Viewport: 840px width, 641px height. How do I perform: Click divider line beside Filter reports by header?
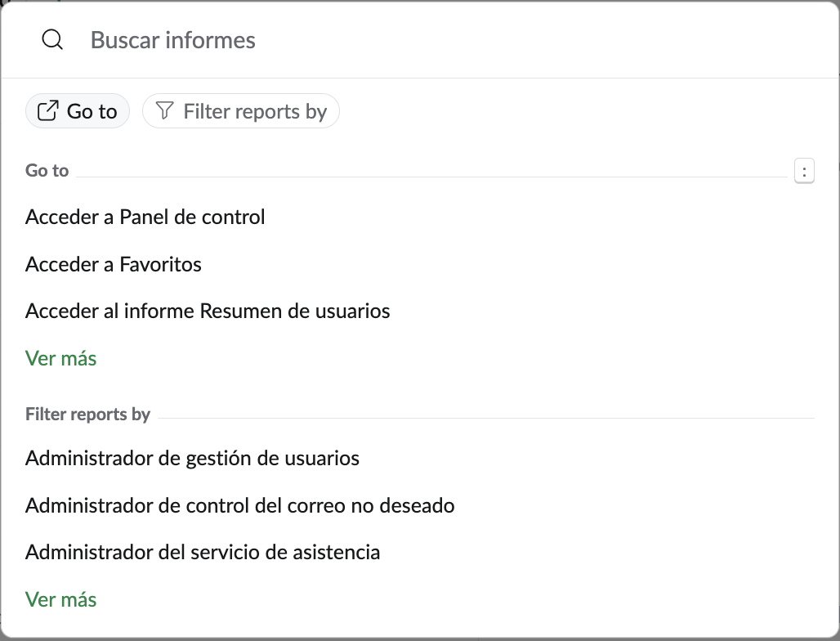pyautogui.click(x=486, y=418)
